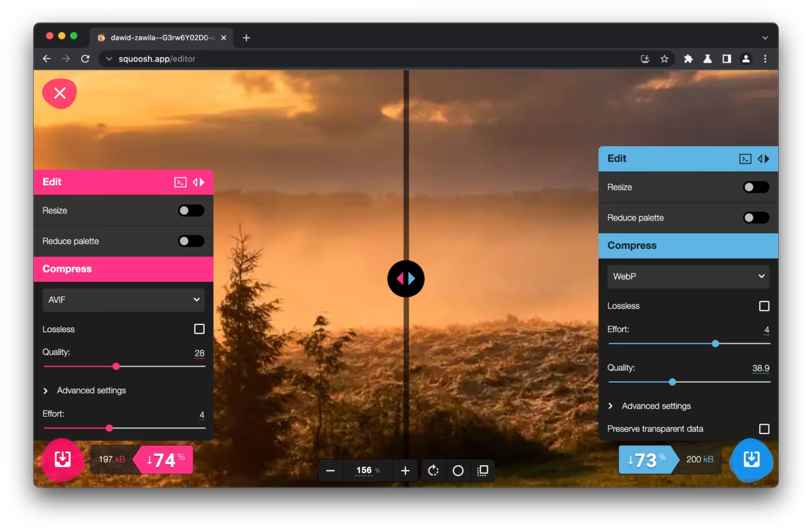Image resolution: width=812 pixels, height=532 pixels.
Task: Click the CLI command icon in the pink Edit header
Action: pyautogui.click(x=180, y=182)
